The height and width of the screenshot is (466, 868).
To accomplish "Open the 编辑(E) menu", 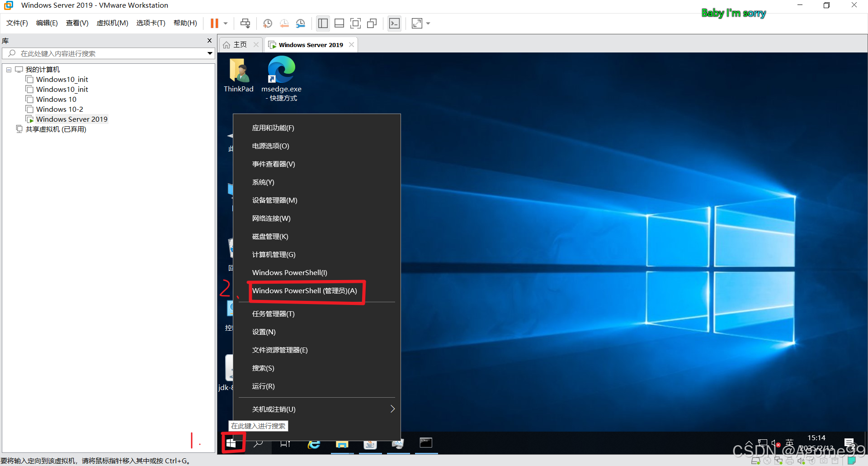I will tap(47, 23).
